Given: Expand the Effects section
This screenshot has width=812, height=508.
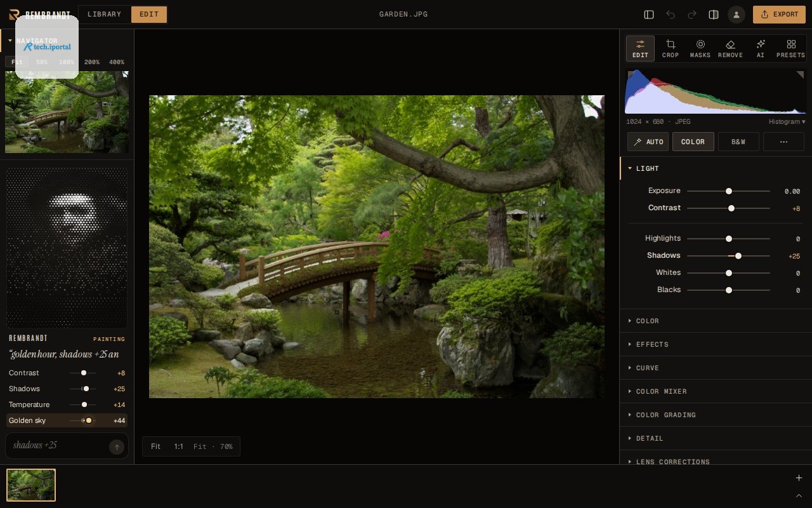Looking at the screenshot, I should 716,344.
